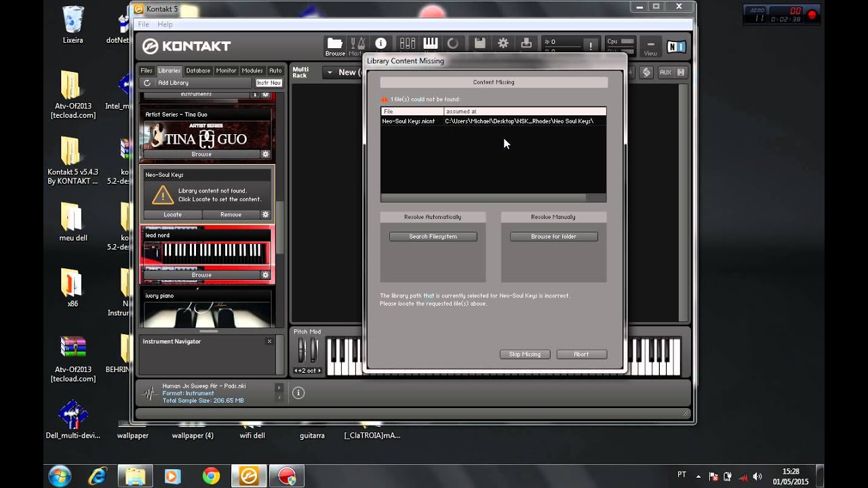Screen dimensions: 868x488
Task: Click the volume speaker icon in system tray
Action: (757, 476)
